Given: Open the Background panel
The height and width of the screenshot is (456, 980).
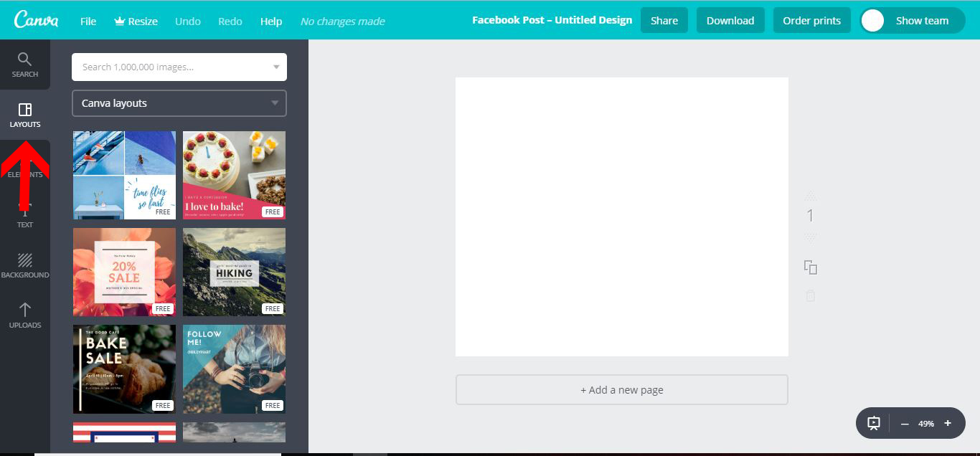Looking at the screenshot, I should [x=25, y=265].
